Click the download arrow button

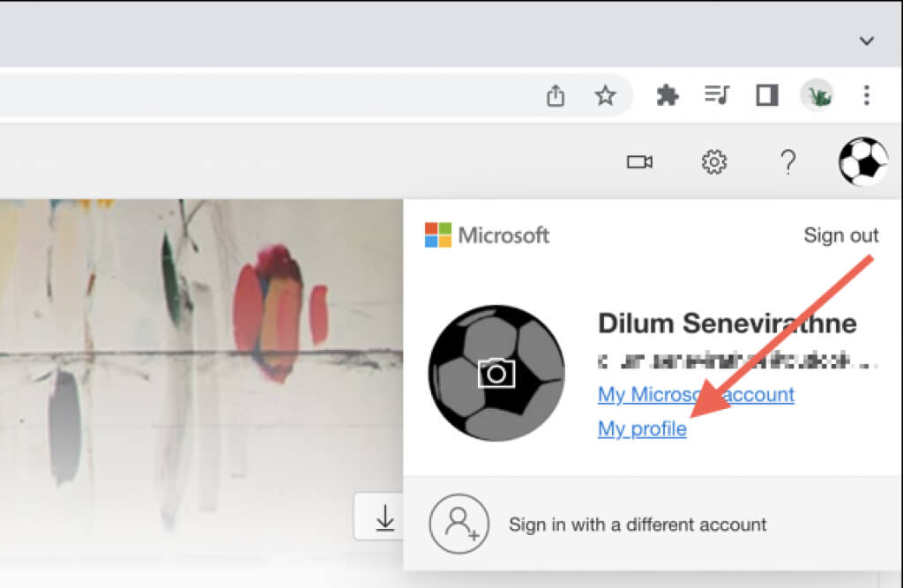click(384, 517)
